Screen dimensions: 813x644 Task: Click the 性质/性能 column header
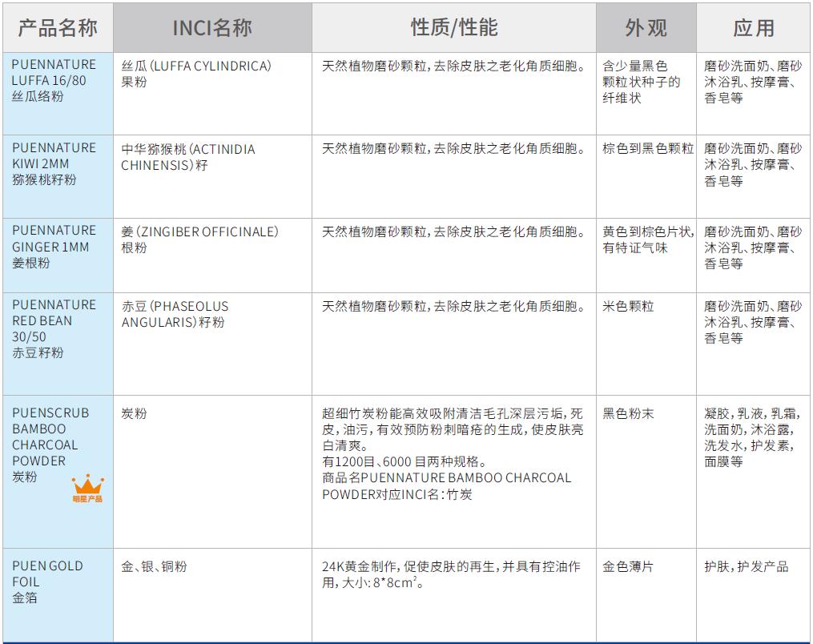[x=454, y=27]
